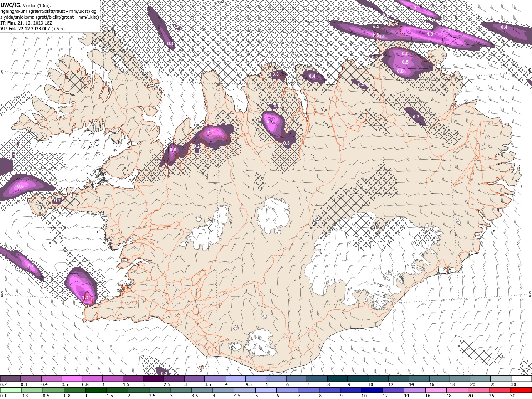Click upper legend swatch between 0.5 and 0.8

[71, 379]
